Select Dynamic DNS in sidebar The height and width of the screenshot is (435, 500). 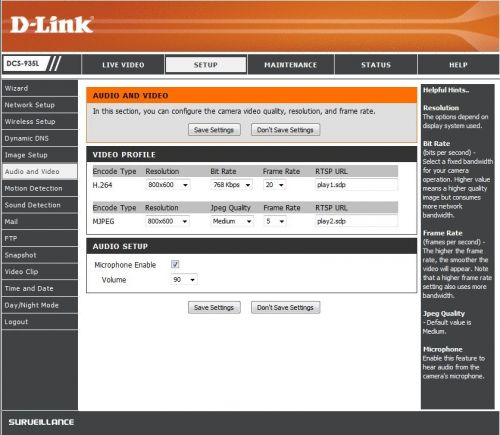(x=40, y=138)
